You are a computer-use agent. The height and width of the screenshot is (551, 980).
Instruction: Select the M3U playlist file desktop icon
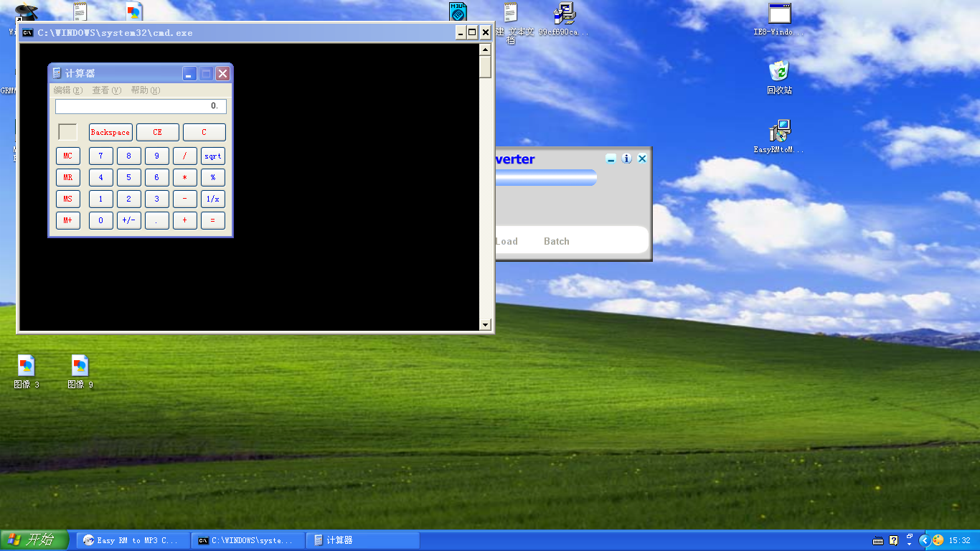pos(458,12)
